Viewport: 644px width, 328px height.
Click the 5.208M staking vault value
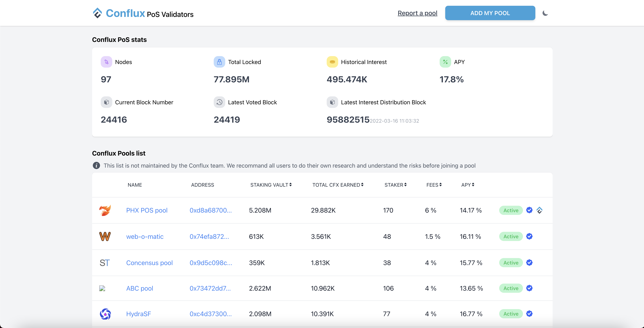(x=260, y=210)
